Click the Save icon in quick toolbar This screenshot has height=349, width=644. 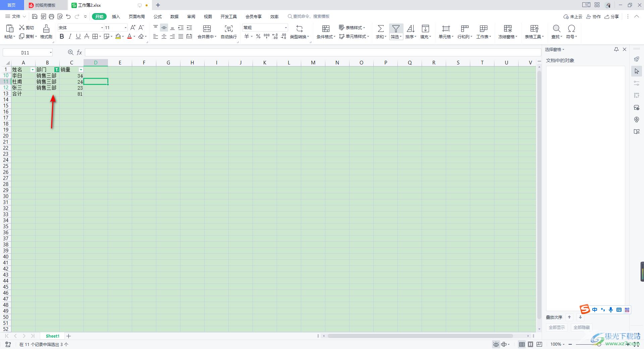coord(35,16)
